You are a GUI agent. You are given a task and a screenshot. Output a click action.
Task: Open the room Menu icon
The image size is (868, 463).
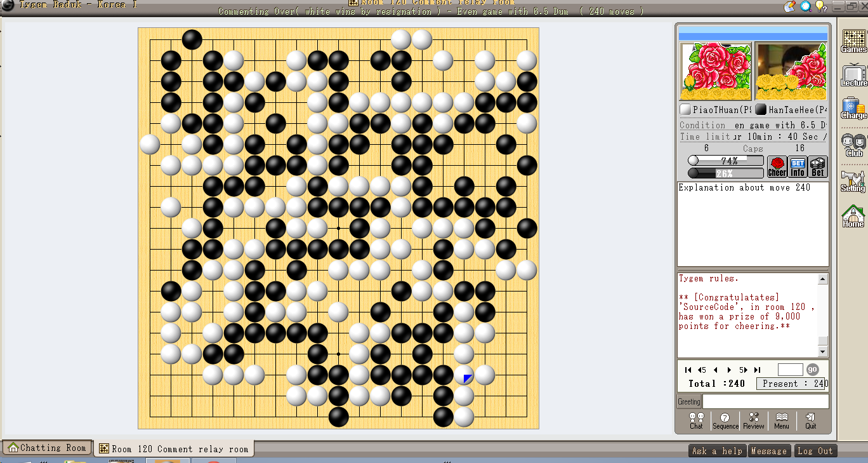click(782, 421)
